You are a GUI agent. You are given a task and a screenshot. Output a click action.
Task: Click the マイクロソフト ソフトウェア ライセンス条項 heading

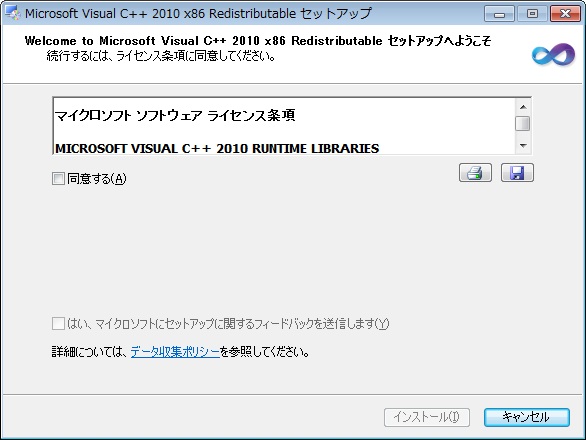coord(175,115)
